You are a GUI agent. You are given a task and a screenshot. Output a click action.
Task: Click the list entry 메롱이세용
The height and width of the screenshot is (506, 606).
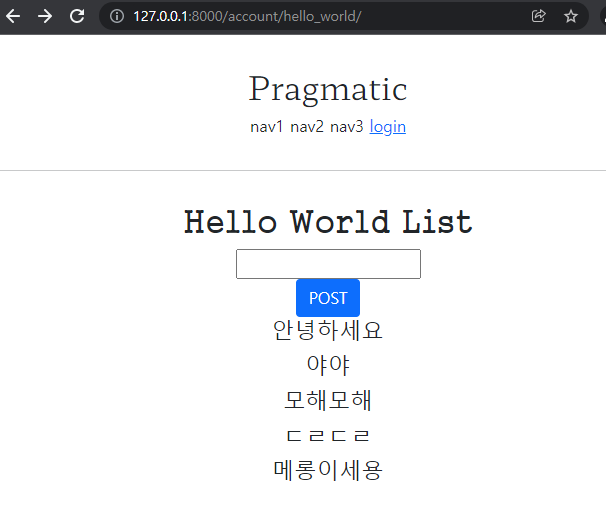point(328,470)
